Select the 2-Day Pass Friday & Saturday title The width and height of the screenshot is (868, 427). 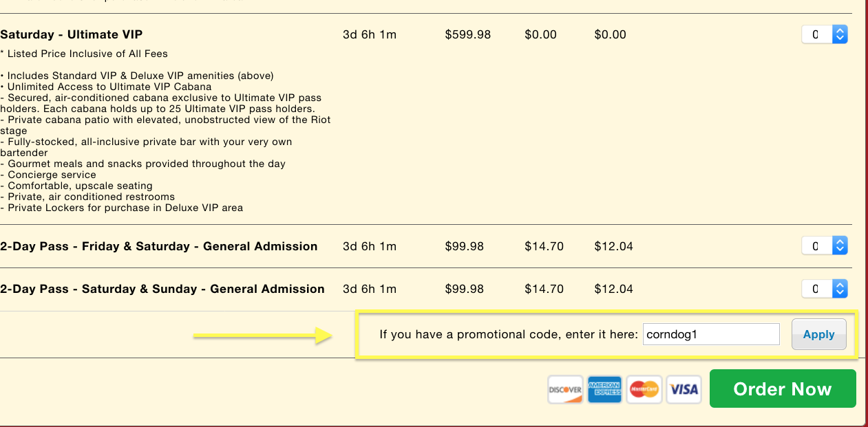159,246
